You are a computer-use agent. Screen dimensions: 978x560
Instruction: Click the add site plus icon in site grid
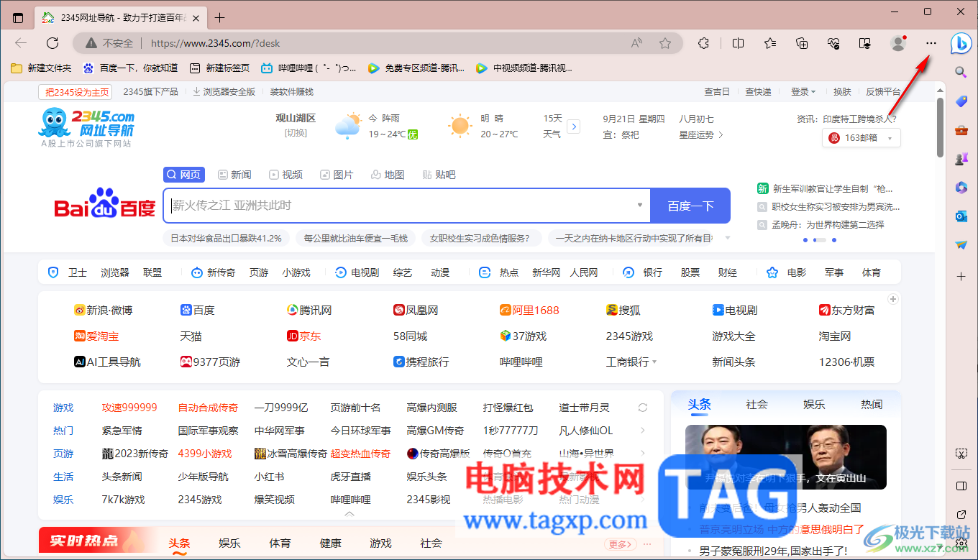click(x=893, y=299)
